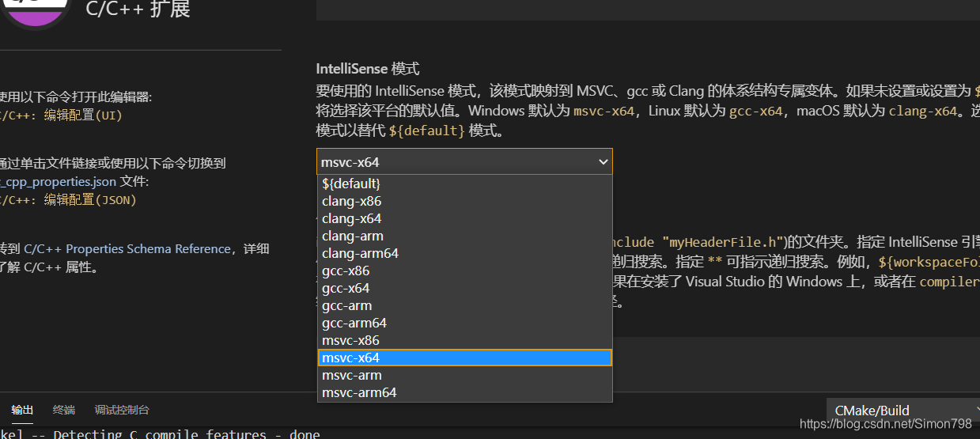
Task: Switch to the 终端 panel tab
Action: 64,410
